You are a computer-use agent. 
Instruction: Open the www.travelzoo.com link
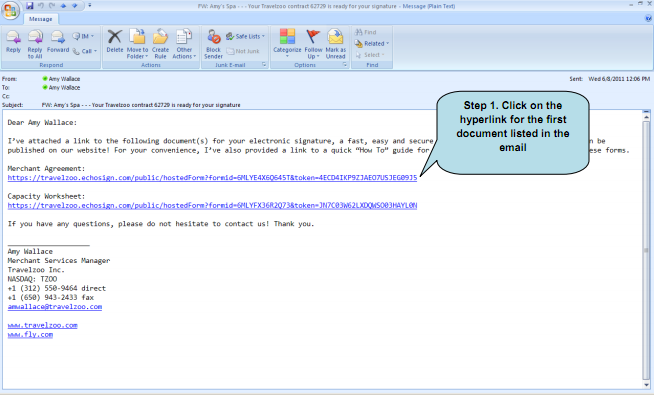[43, 325]
